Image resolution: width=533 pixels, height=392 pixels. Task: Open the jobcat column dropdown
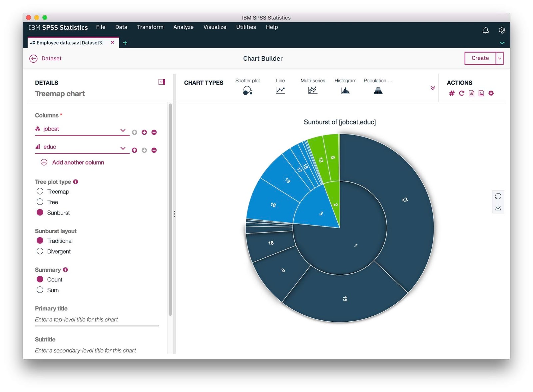point(123,130)
